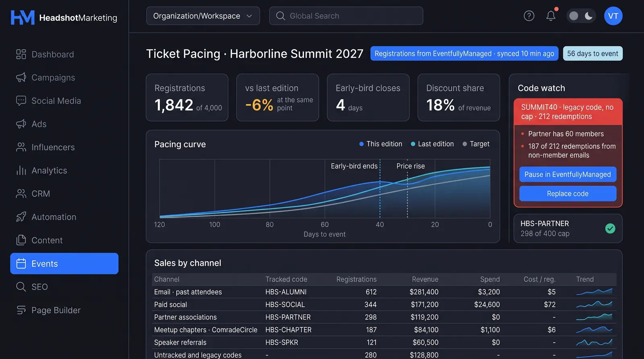
Task: Click Pause in EventfullyManaged button
Action: tap(568, 174)
